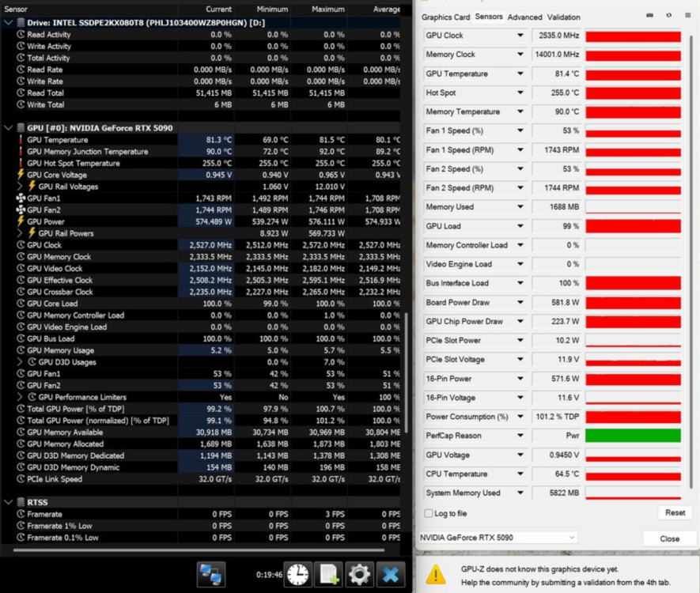Image resolution: width=700 pixels, height=593 pixels.
Task: Click the GPU Load red graph bar
Action: (633, 226)
